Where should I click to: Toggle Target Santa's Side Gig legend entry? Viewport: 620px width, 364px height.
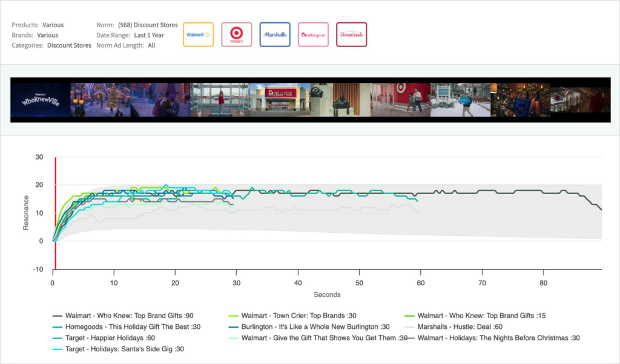click(x=124, y=349)
